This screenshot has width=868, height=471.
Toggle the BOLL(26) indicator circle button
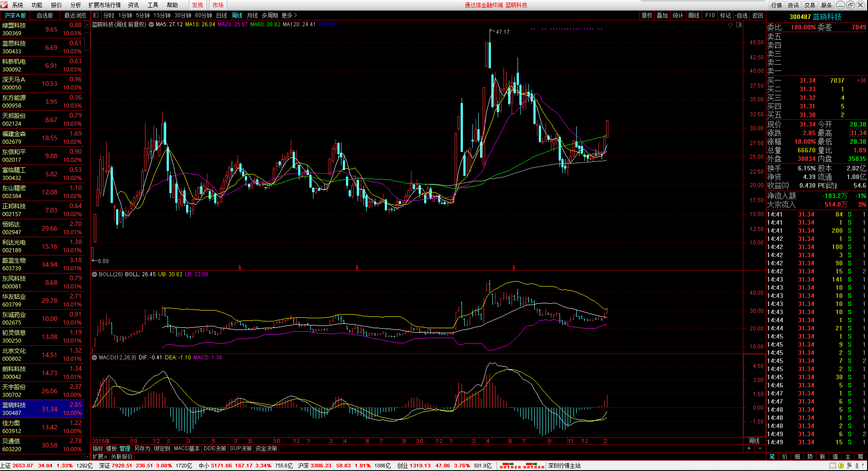pyautogui.click(x=95, y=274)
